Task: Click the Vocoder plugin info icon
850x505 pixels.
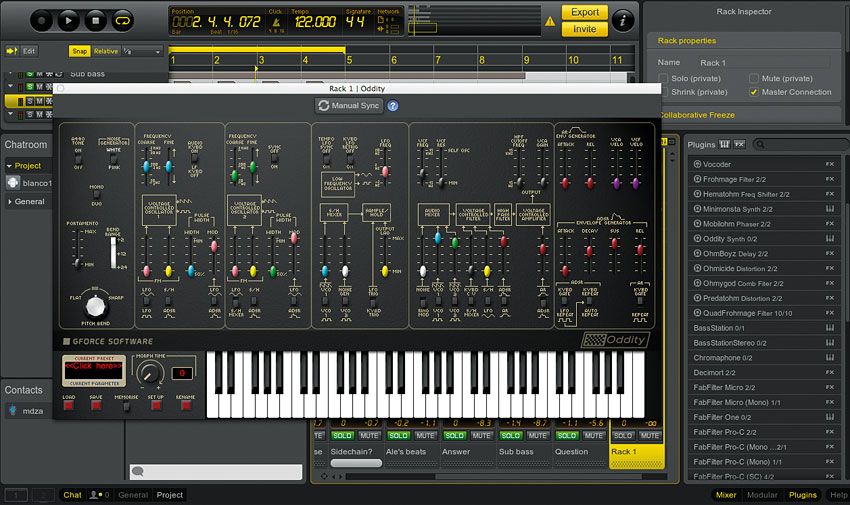Action: tap(697, 164)
